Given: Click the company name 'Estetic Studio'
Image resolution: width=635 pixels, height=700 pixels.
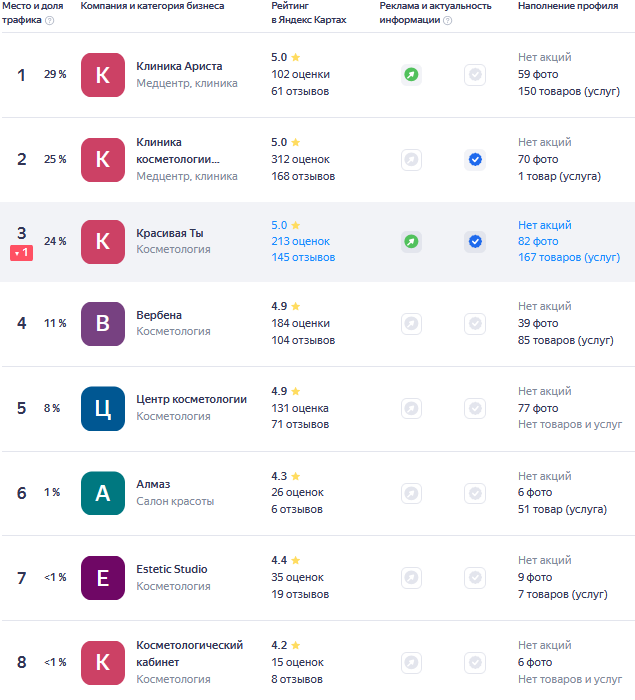Looking at the screenshot, I should (172, 569).
